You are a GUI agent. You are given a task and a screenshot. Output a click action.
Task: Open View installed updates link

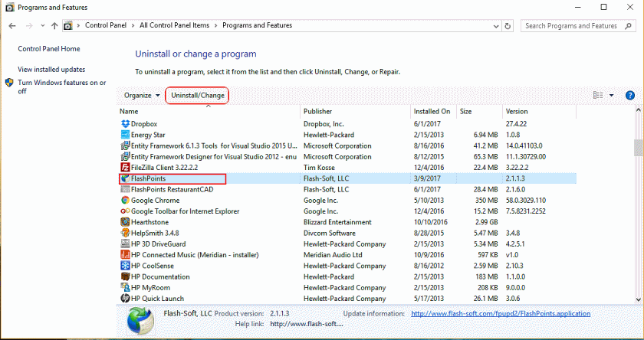coord(51,70)
